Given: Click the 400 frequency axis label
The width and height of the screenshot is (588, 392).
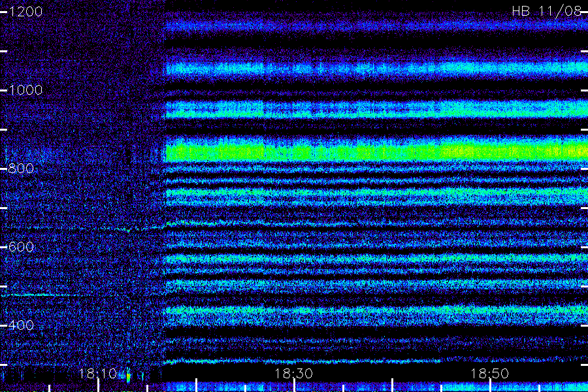Looking at the screenshot, I should click(x=21, y=325).
